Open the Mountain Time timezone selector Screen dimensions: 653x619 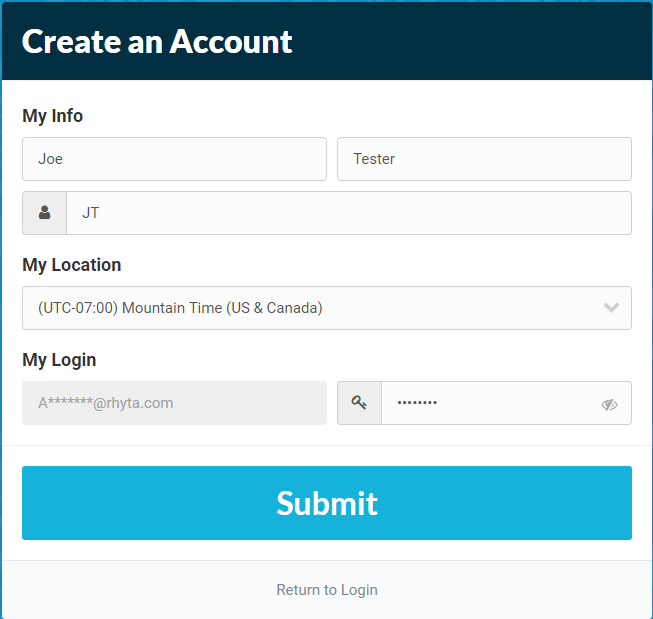pos(300,308)
